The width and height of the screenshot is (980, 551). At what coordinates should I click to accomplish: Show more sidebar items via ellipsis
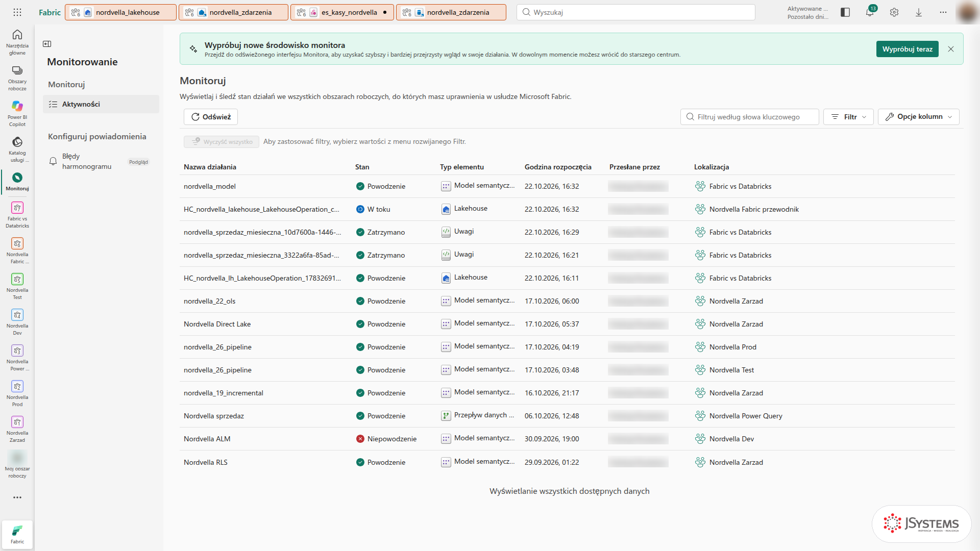pyautogui.click(x=17, y=497)
